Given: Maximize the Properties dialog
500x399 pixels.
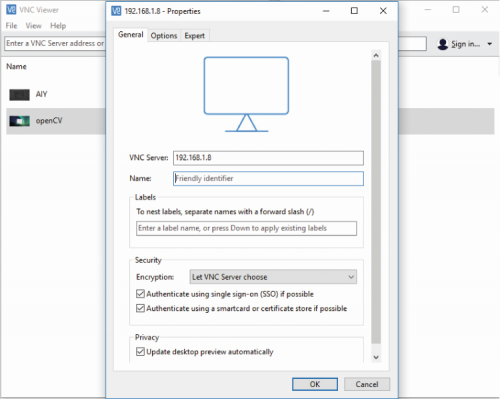Looking at the screenshot, I should (354, 11).
